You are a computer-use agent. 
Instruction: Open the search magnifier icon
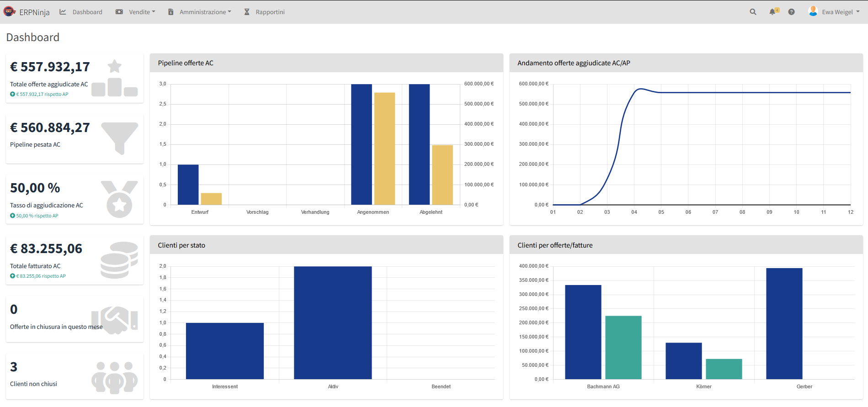(753, 12)
